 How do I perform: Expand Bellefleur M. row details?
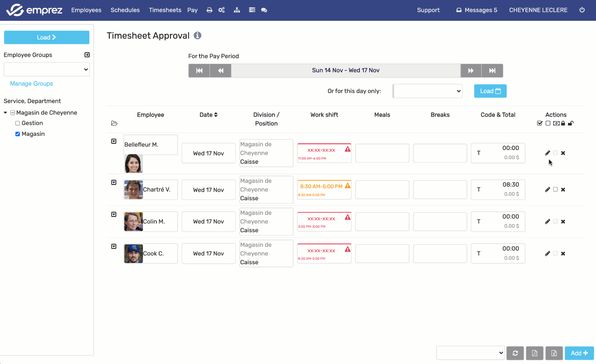click(114, 142)
